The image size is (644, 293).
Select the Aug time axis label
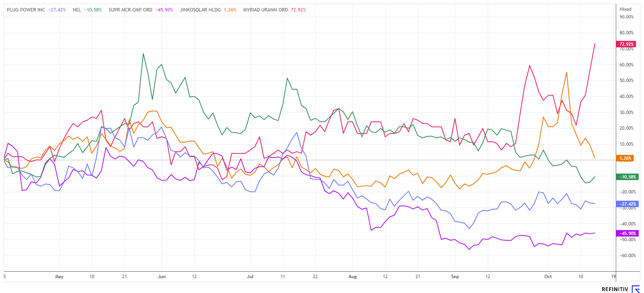pyautogui.click(x=352, y=277)
